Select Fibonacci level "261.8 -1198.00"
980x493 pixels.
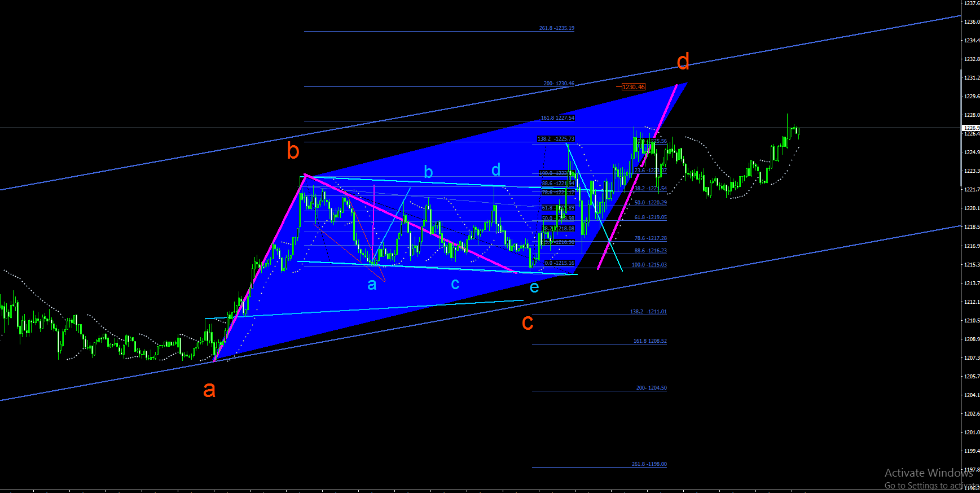[x=649, y=464]
